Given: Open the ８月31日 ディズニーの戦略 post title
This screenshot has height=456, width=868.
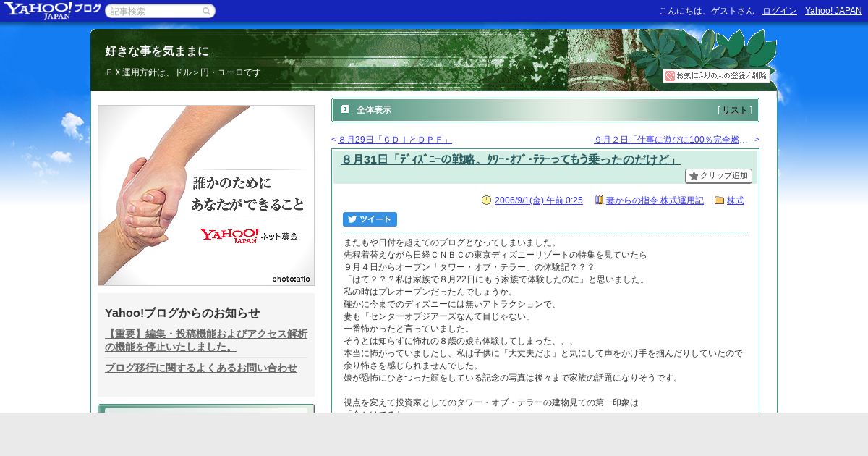Looking at the screenshot, I should pos(511,159).
